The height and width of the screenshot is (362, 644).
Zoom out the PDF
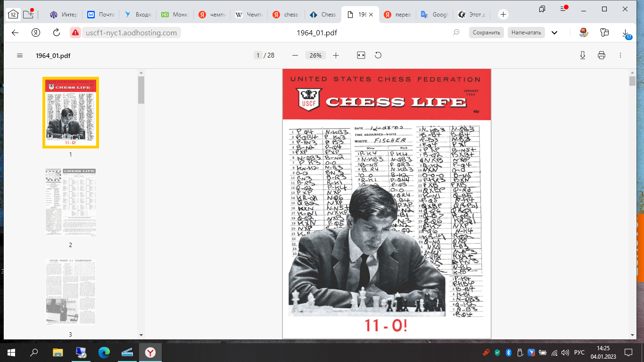click(x=295, y=55)
